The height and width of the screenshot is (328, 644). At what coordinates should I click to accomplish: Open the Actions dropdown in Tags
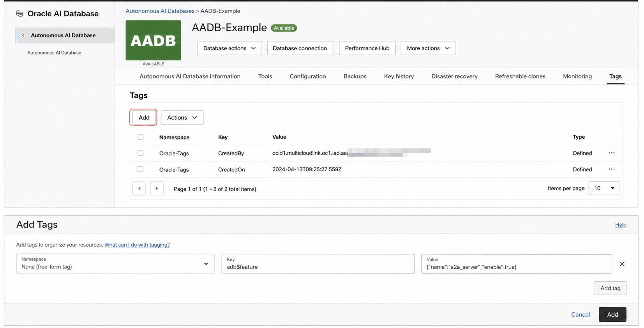(x=182, y=118)
